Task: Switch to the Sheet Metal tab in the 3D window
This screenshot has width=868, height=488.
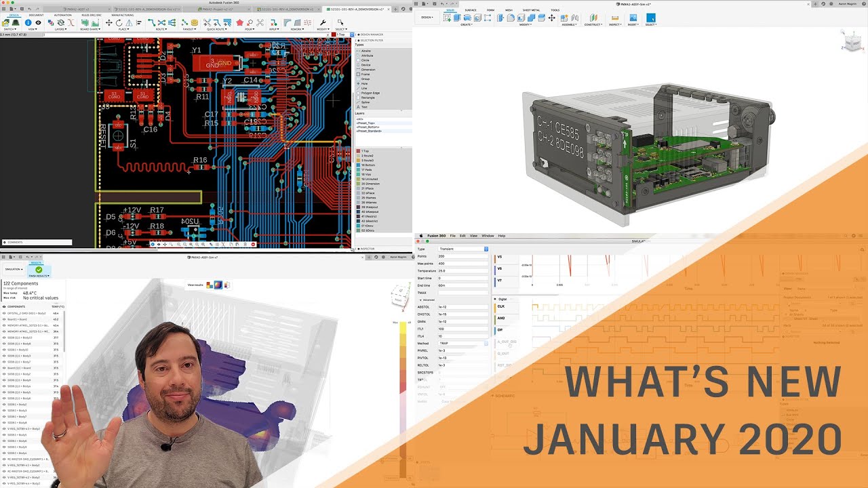Action: (x=531, y=10)
